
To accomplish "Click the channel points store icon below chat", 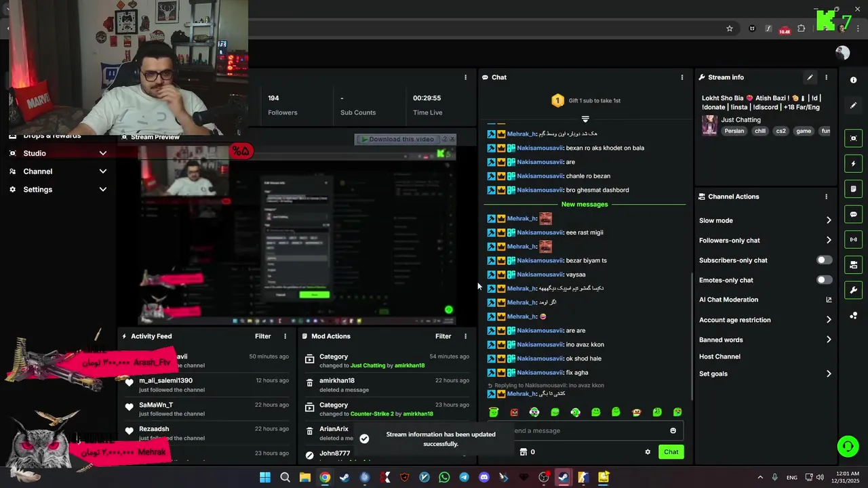I will (524, 452).
